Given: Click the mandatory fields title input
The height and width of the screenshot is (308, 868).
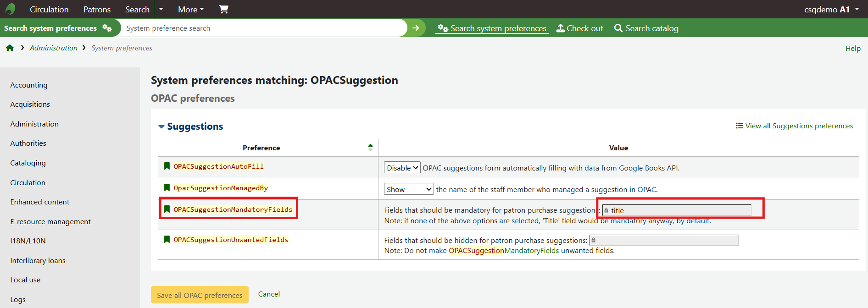Looking at the screenshot, I should tap(677, 210).
